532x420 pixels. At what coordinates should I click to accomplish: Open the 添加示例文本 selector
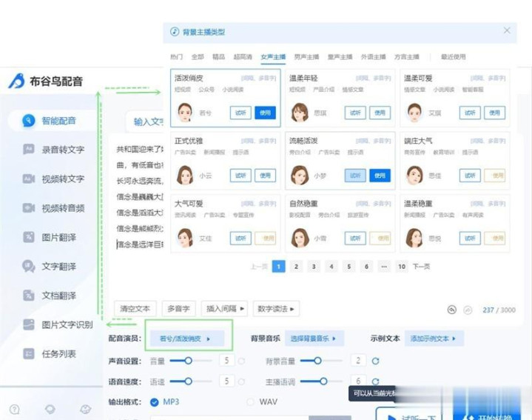[434, 339]
